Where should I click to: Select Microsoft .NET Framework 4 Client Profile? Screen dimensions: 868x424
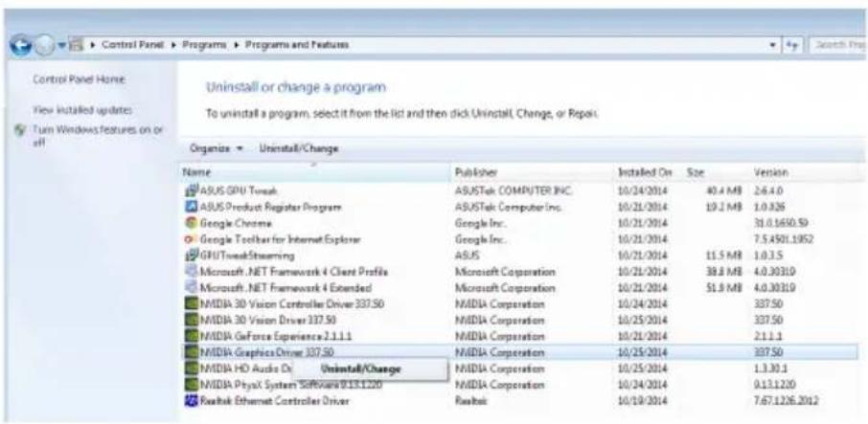pos(293,272)
